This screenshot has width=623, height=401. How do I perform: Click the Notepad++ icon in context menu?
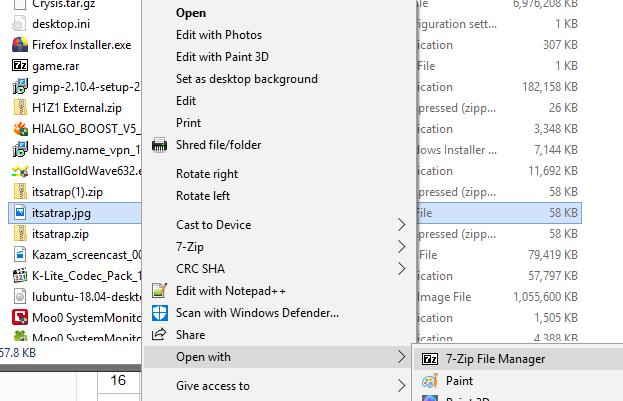(x=159, y=291)
